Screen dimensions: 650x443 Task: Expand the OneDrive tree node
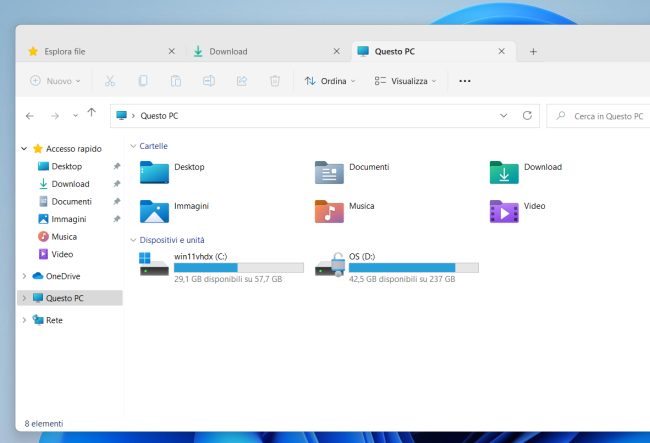pyautogui.click(x=24, y=276)
